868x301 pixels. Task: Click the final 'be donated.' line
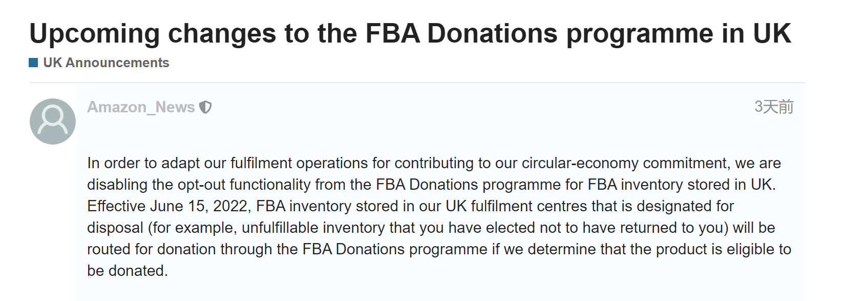click(128, 271)
